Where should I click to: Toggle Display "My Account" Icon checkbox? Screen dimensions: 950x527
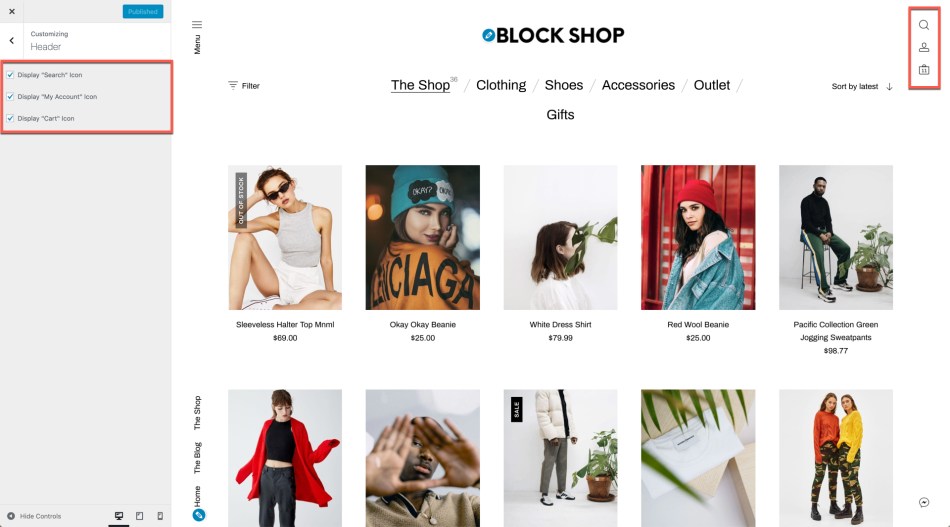click(10, 96)
